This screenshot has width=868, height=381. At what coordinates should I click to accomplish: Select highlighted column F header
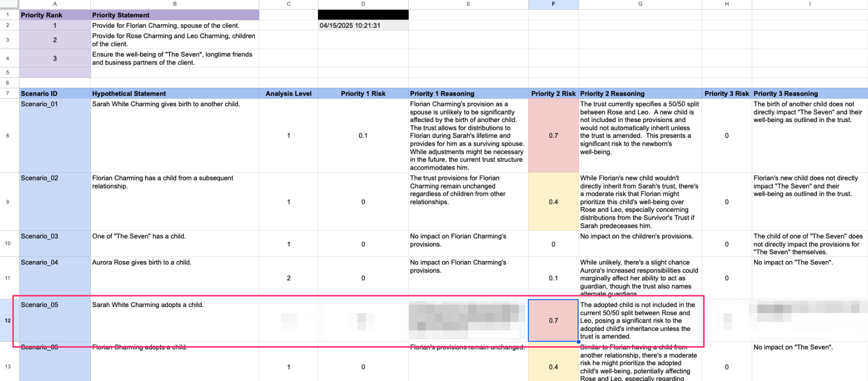(554, 4)
